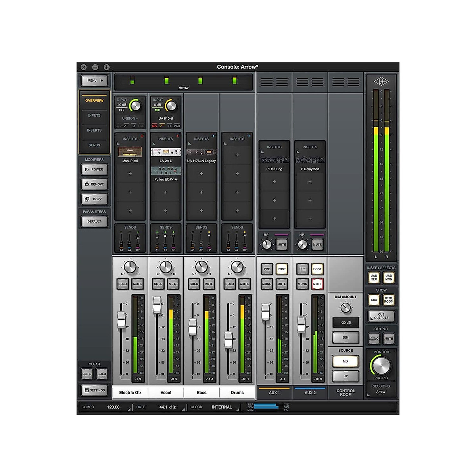Screen dimensions: 476x476
Task: Click the Default parameters button
Action: tap(94, 221)
